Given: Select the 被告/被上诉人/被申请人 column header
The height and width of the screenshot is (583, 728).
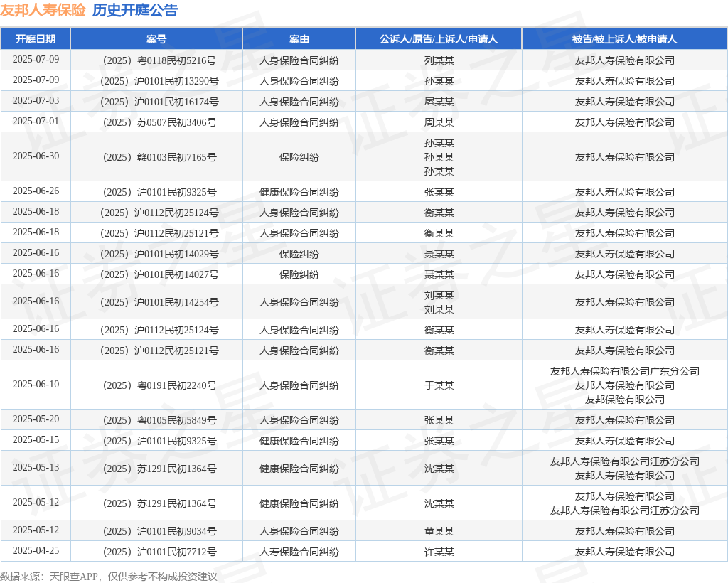Looking at the screenshot, I should coord(624,39).
